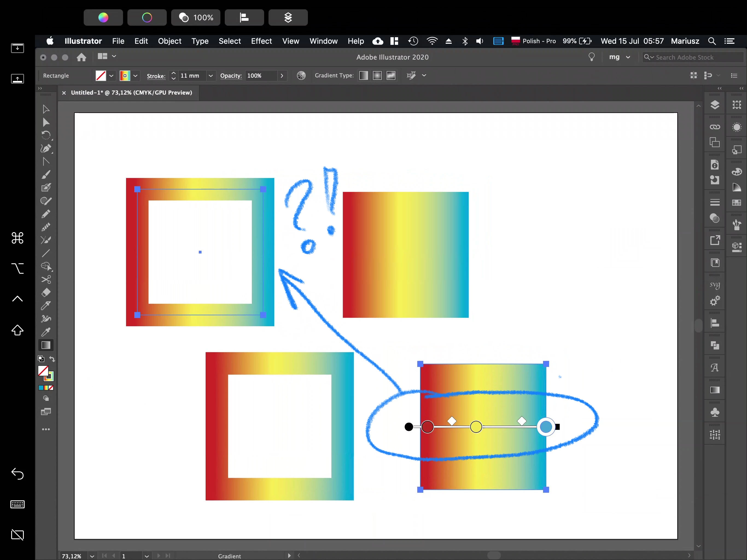Open the mg workspace switcher dropdown
Screen dimensions: 747x560
coord(628,57)
